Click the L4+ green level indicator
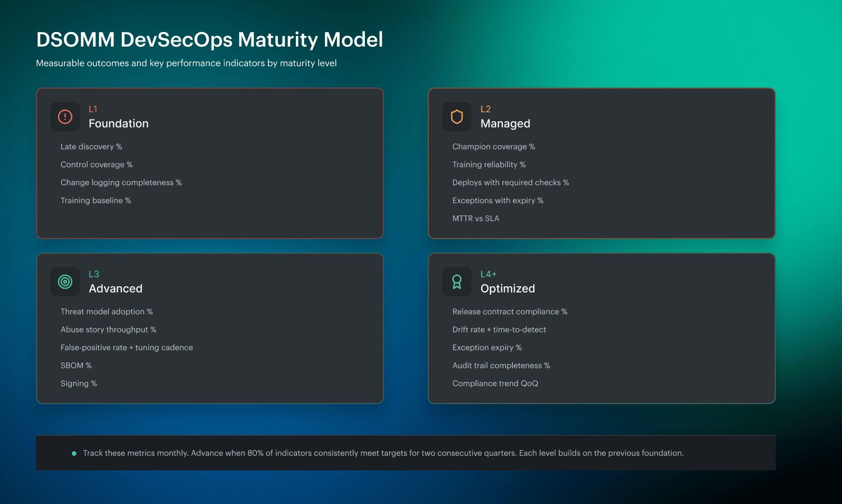The height and width of the screenshot is (504, 842). coord(488,274)
